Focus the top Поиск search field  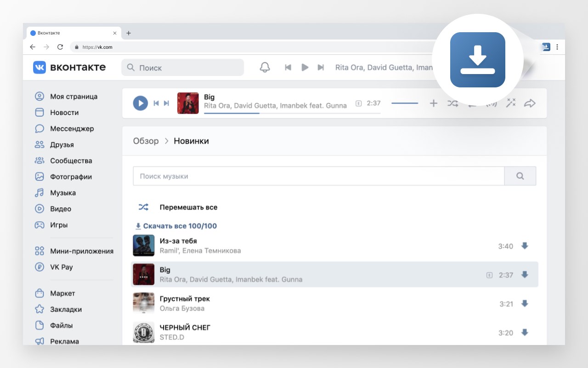click(182, 68)
